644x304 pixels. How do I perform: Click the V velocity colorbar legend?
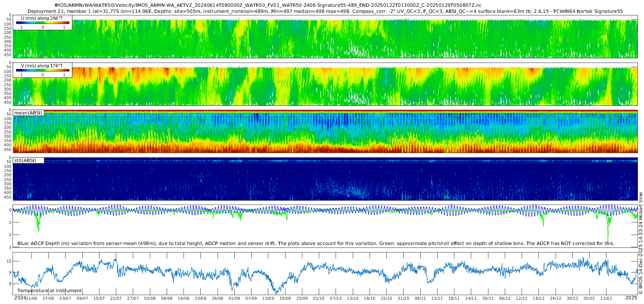[x=43, y=70]
